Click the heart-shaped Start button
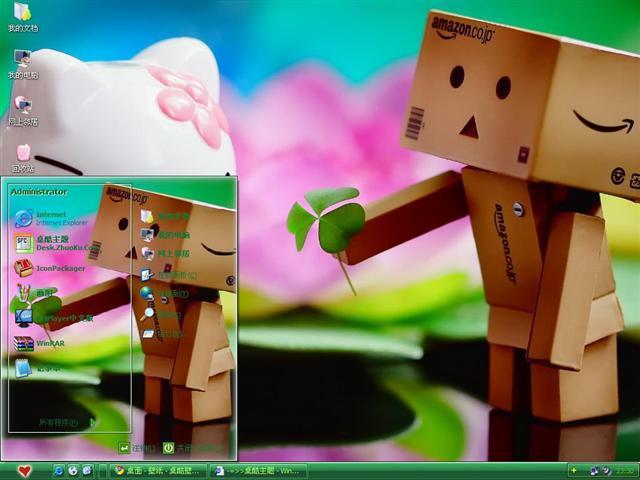 click(24, 471)
